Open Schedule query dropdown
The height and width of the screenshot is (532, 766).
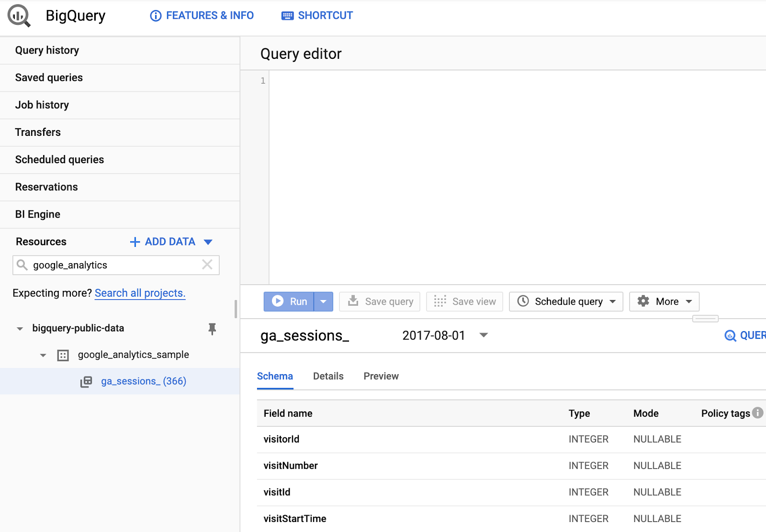pyautogui.click(x=566, y=301)
